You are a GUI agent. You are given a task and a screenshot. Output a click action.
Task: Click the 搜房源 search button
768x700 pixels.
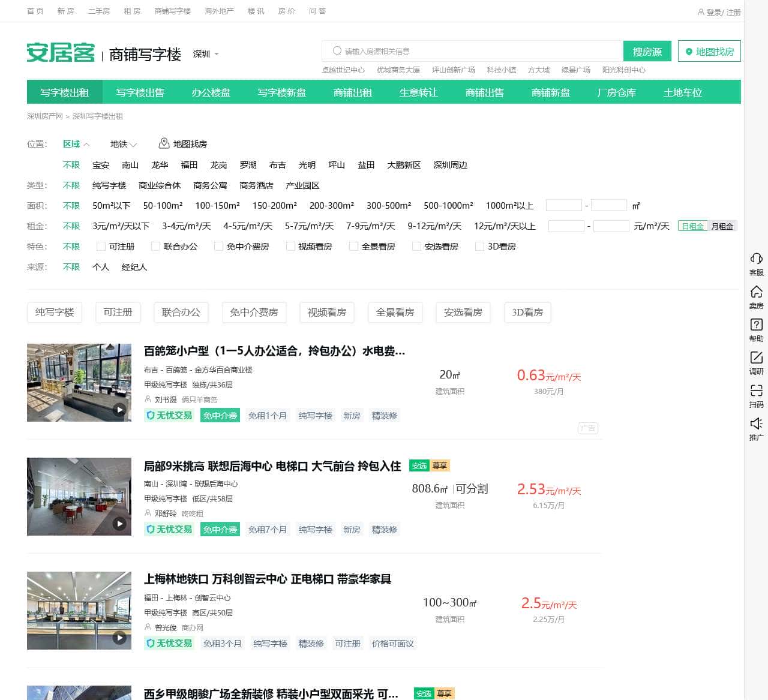tap(647, 52)
